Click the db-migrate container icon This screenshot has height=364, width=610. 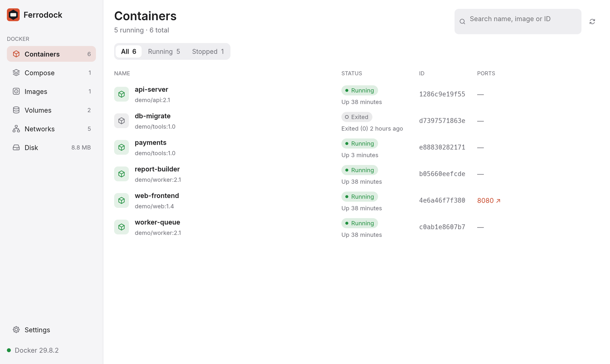pos(121,121)
